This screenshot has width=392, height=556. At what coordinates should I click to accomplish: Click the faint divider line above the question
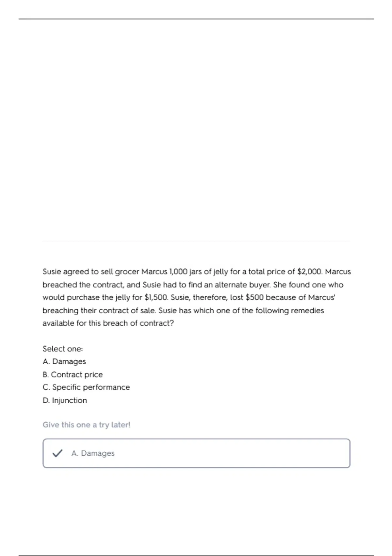tap(196, 242)
